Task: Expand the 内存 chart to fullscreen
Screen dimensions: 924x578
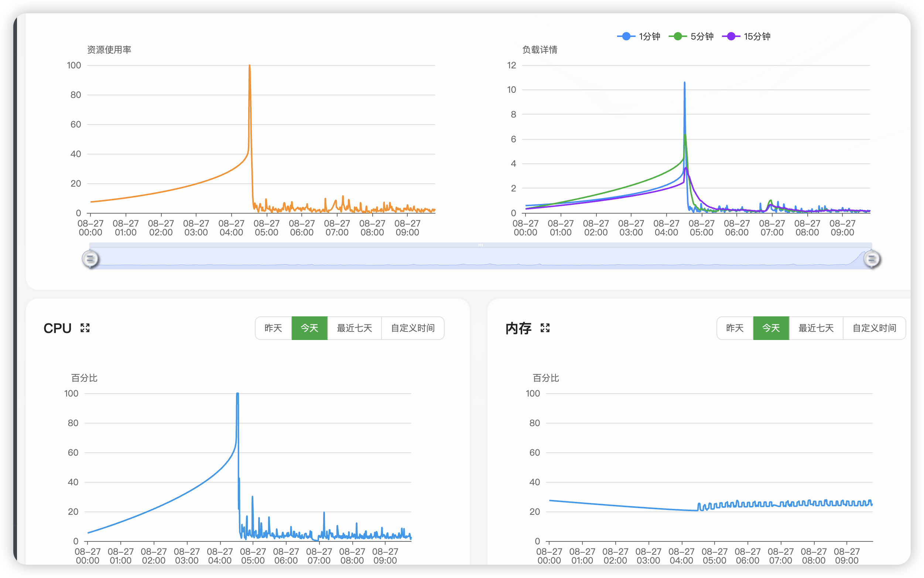Action: (x=545, y=327)
